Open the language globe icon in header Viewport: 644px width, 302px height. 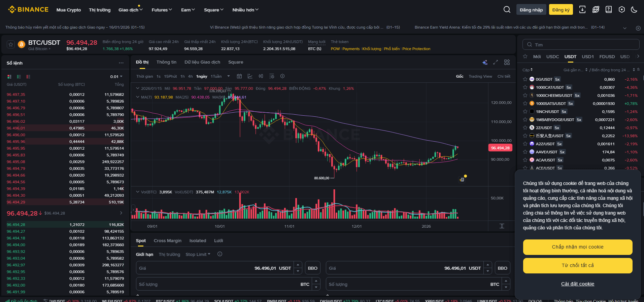(596, 9)
